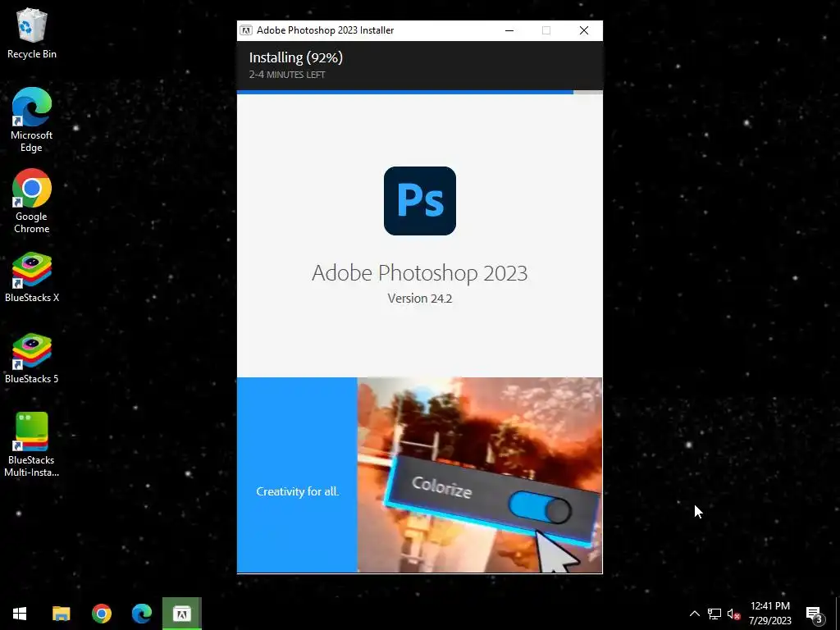The image size is (840, 630).
Task: Click the "Creativity for all." banner text
Action: 297,492
